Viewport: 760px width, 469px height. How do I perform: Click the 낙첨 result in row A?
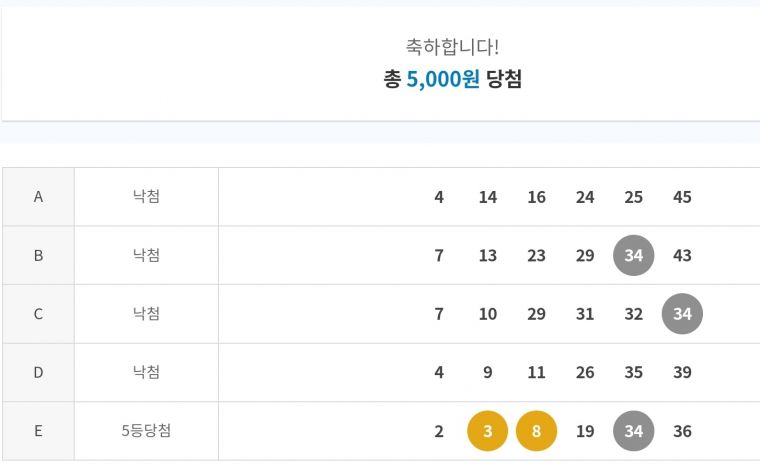click(146, 197)
